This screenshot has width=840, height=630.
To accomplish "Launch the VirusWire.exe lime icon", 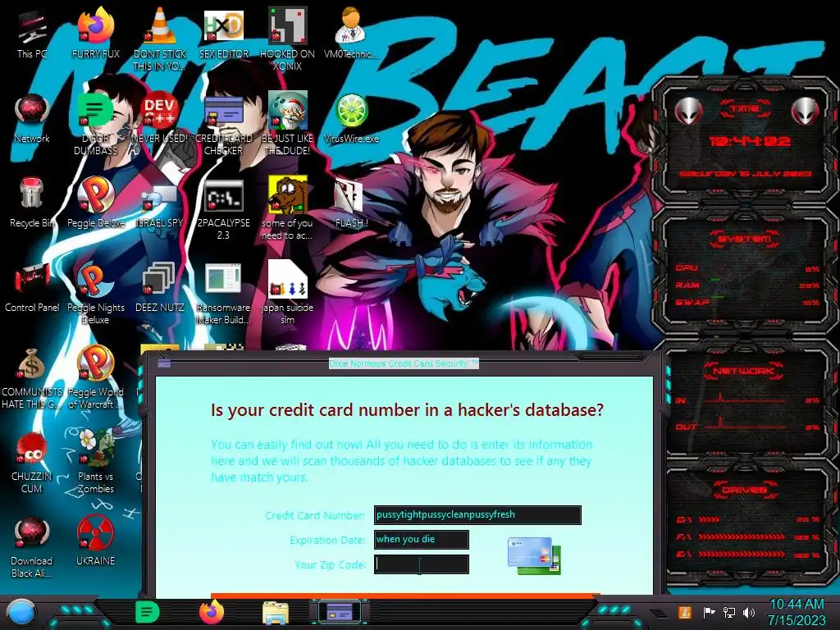I will click(351, 119).
